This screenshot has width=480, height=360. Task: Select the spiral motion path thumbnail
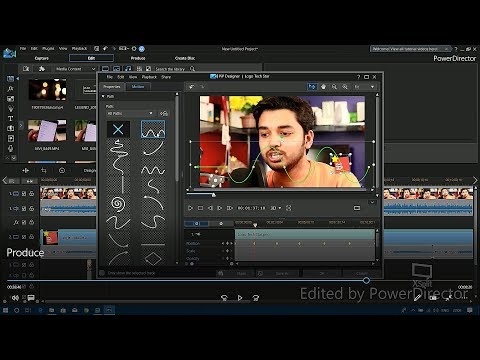coord(118,204)
